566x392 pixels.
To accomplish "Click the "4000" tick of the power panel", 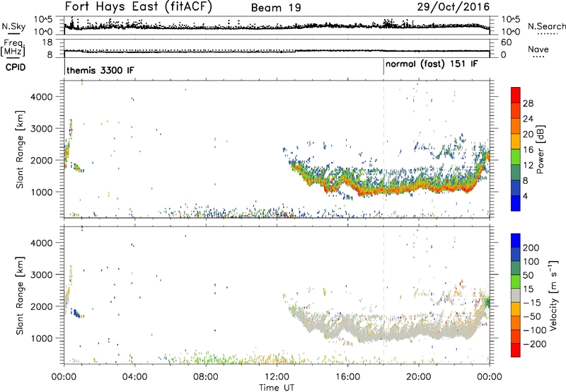I will pos(42,97).
